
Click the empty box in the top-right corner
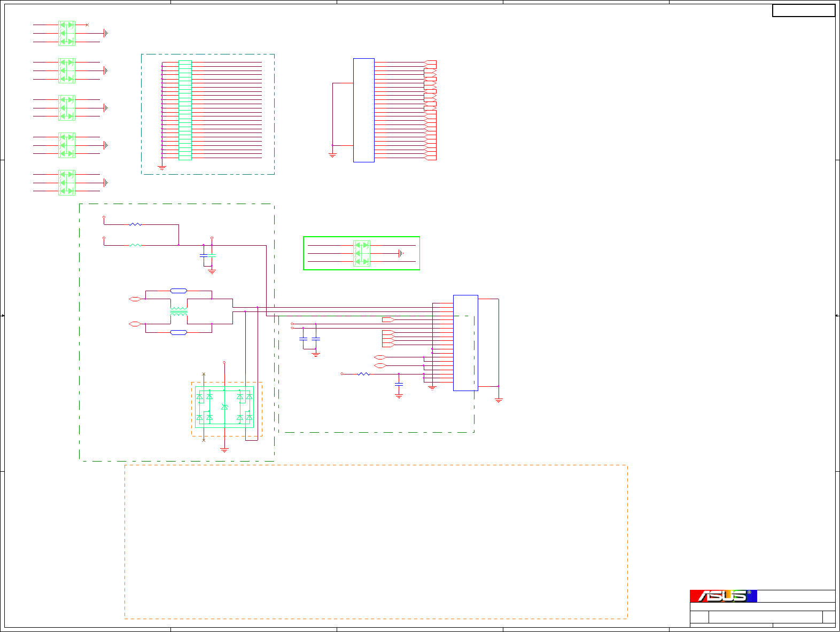point(804,10)
